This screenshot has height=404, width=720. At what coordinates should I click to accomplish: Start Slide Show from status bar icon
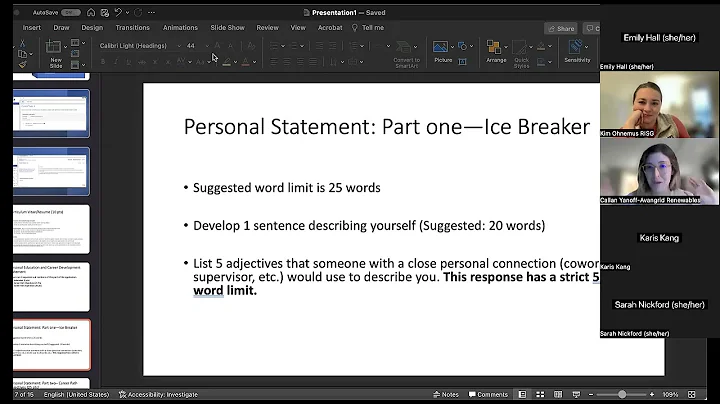576,394
